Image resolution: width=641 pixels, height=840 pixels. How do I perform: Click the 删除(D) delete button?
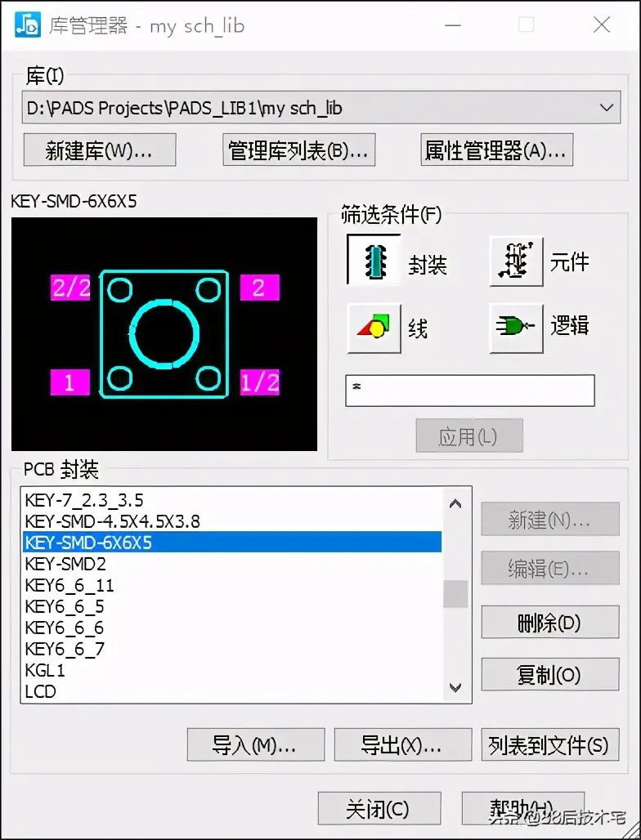550,622
